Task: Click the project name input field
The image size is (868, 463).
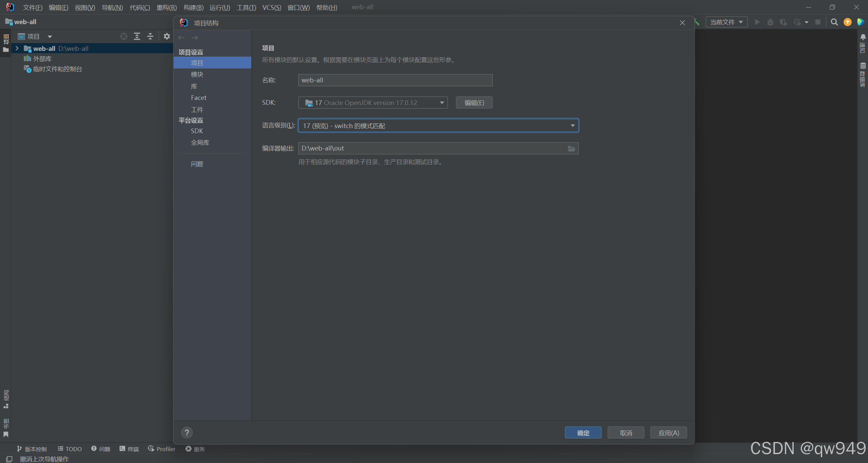Action: (x=395, y=80)
